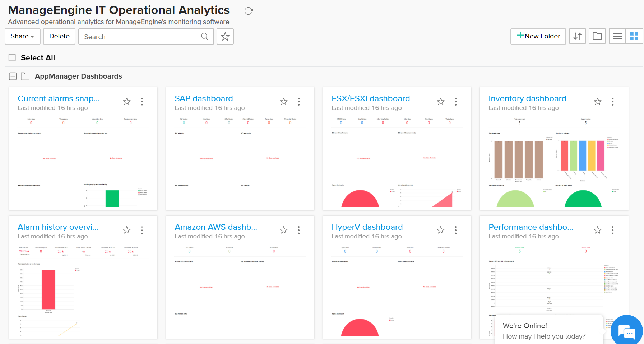This screenshot has width=644, height=344.
Task: Click the Alarm history overview preview thumbnail
Action: pos(83,291)
